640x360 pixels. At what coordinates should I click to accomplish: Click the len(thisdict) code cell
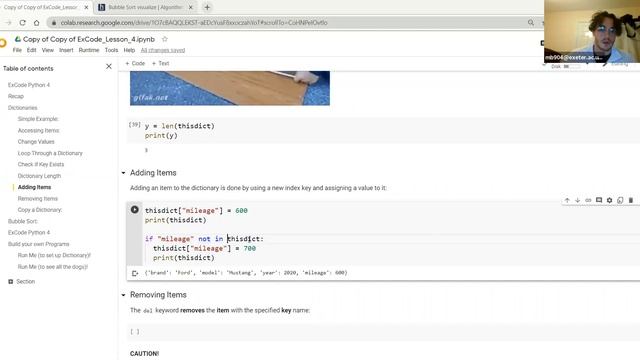pos(384,131)
